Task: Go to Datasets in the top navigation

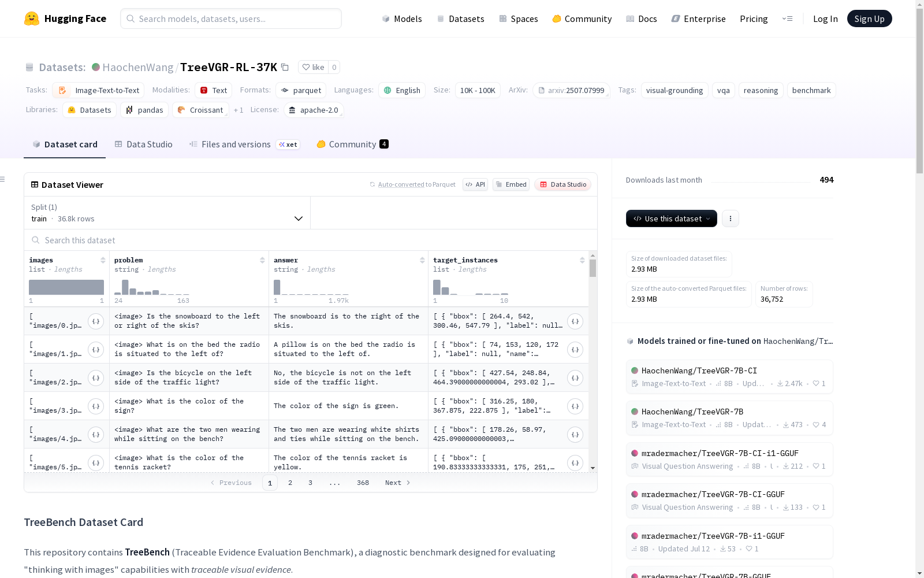Action: tap(460, 18)
